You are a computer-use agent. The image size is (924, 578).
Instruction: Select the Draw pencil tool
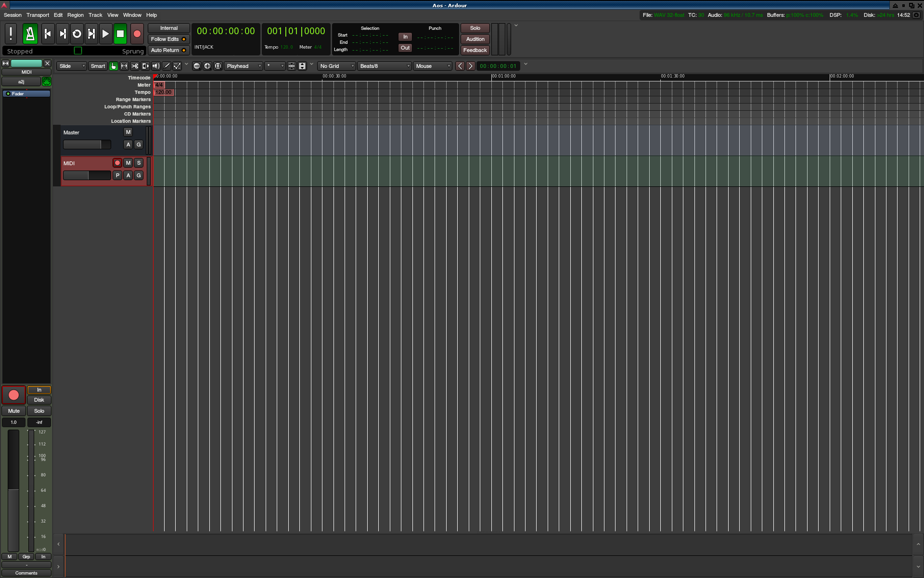pyautogui.click(x=167, y=66)
